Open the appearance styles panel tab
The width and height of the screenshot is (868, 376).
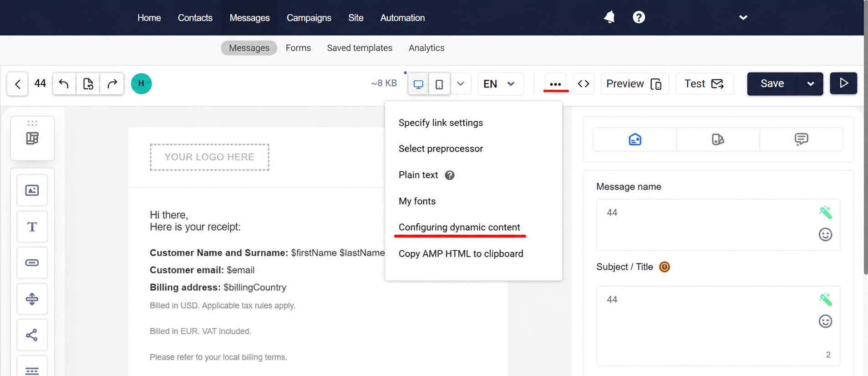click(718, 139)
